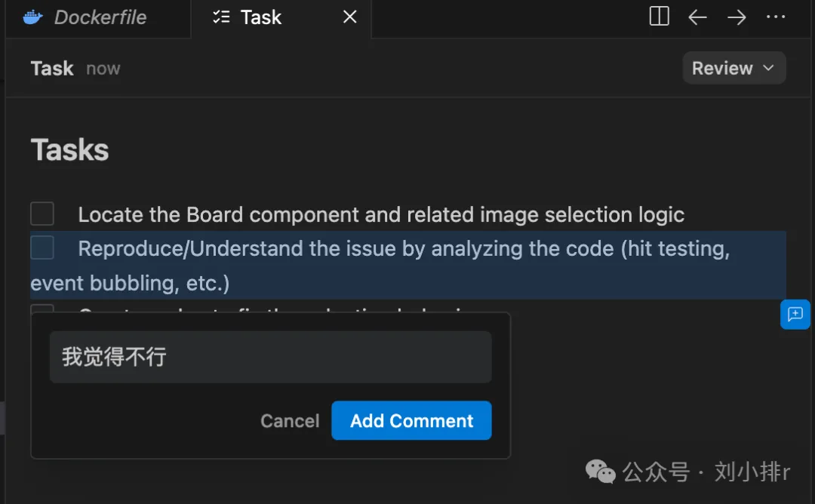
Task: Click the Docker whale icon on Dockerfile tab
Action: 32,17
